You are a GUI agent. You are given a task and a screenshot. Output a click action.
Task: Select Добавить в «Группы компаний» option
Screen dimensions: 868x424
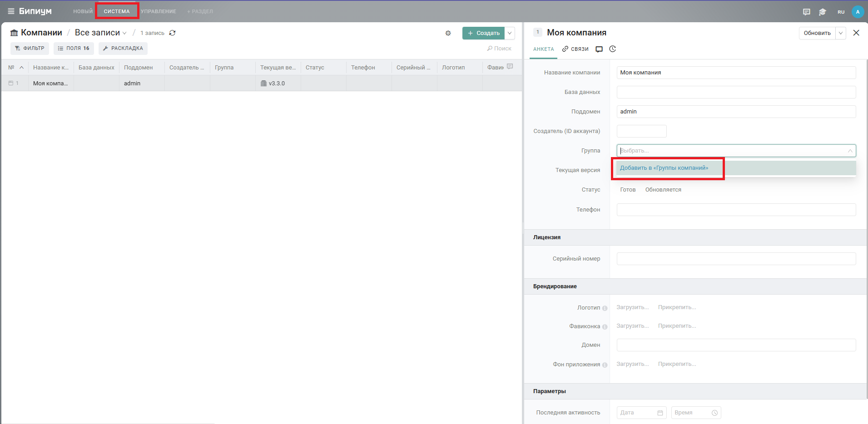[736, 168]
